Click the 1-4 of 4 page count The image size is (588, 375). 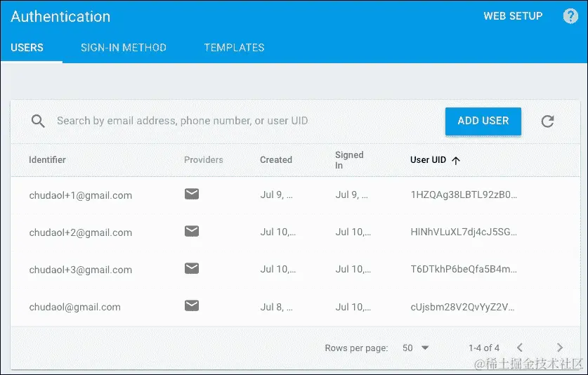484,348
